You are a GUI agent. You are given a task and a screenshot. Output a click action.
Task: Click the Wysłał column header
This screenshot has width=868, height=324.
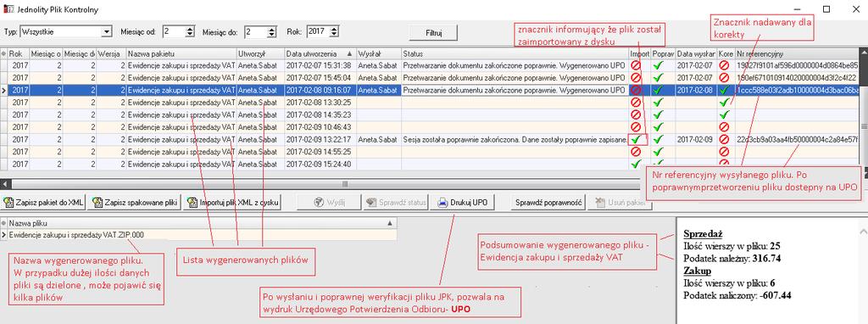click(x=379, y=53)
